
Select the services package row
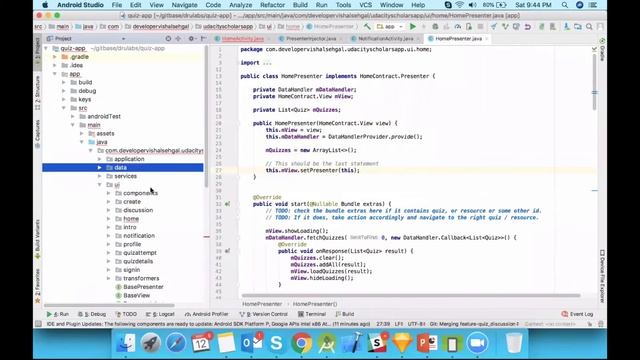point(123,176)
